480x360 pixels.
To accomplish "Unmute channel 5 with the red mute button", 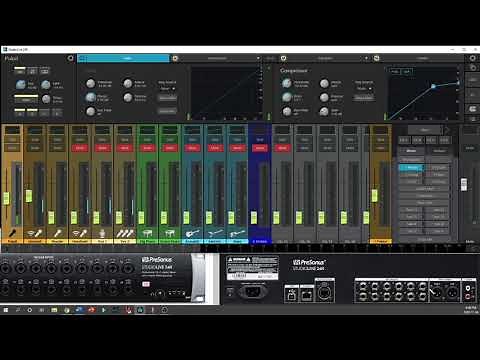I will point(102,148).
